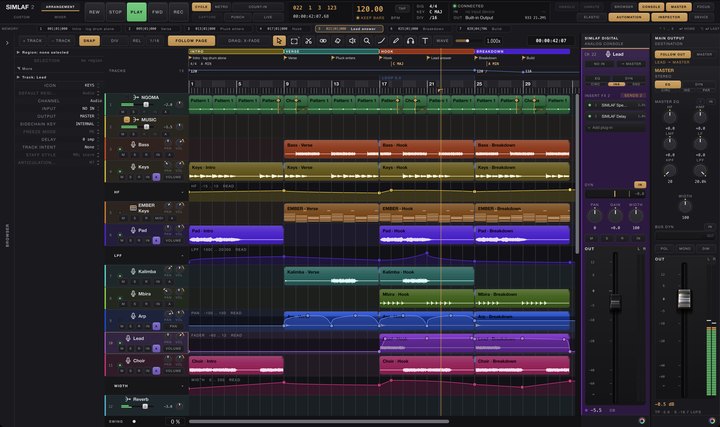The image size is (720, 427).
Task: Toggle the MONO button on master
Action: [685, 248]
